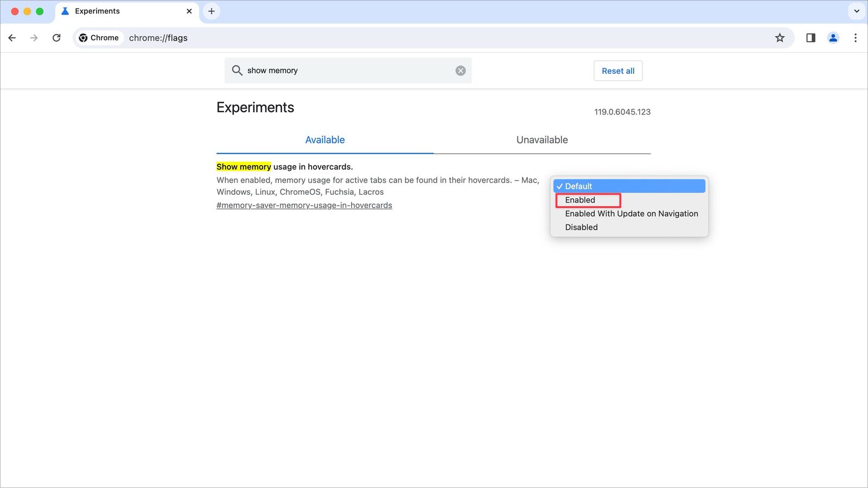Reload the Experiments page
Screen dimensions: 868x488
(x=56, y=38)
